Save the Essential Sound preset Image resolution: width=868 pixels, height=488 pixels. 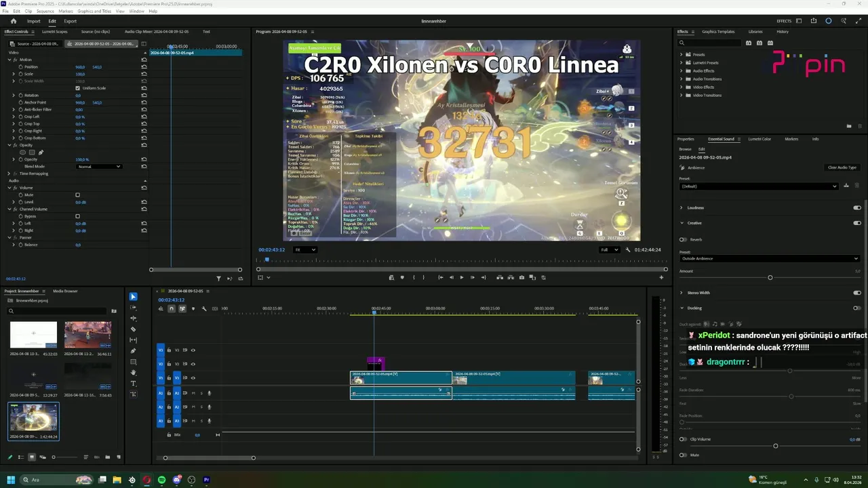tap(846, 186)
